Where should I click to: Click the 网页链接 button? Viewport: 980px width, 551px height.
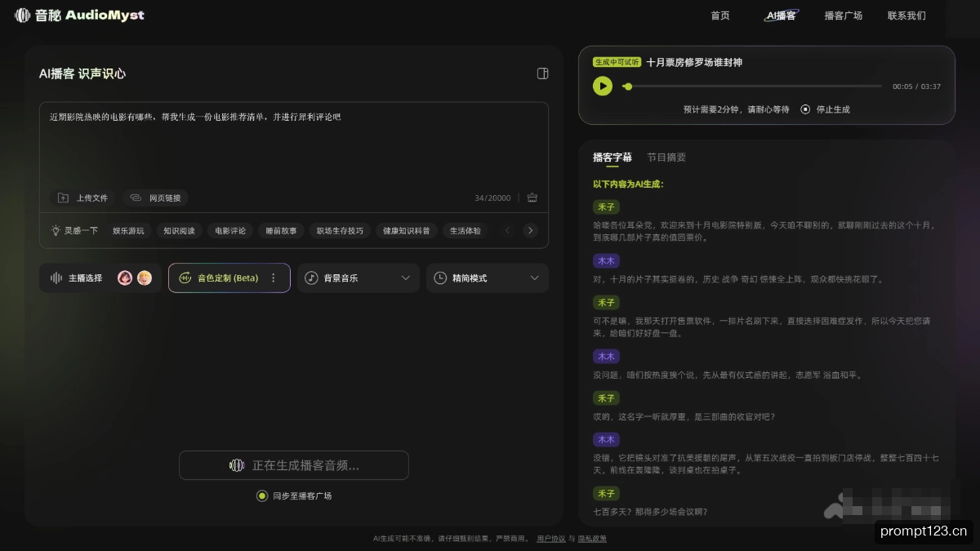155,198
